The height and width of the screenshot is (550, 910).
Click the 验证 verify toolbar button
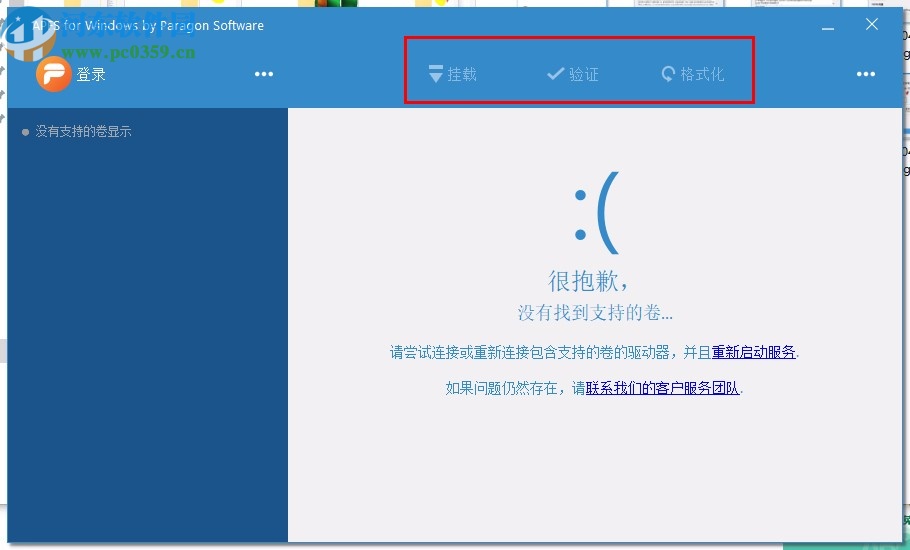573,74
